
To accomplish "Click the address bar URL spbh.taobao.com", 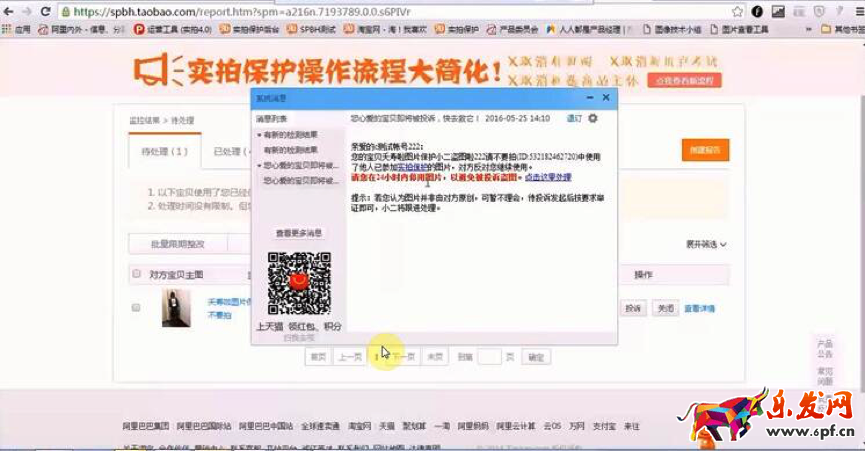I will tap(242, 12).
